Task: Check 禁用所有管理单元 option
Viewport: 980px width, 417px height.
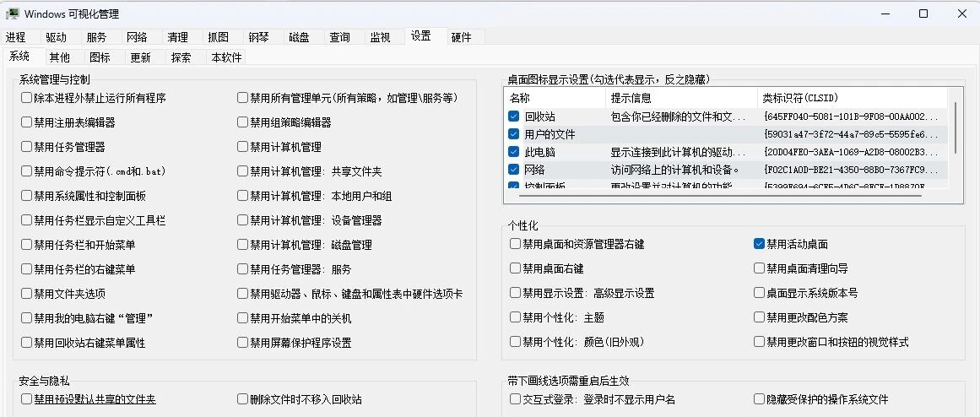Action: pyautogui.click(x=243, y=98)
